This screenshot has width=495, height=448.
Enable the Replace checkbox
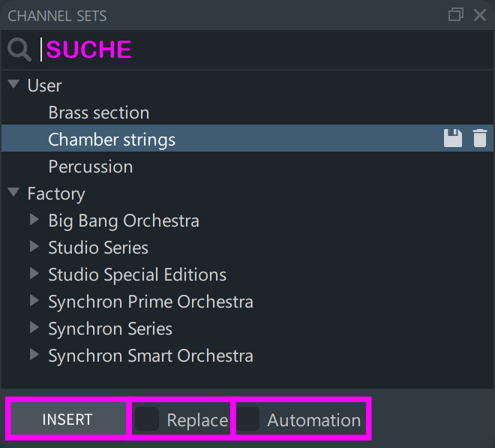coord(147,419)
